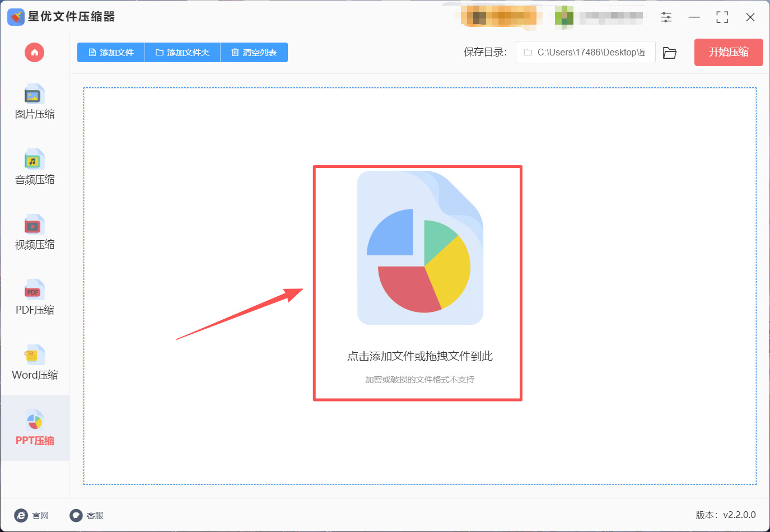The image size is (770, 532).
Task: Switch to 音频压缩 audio compression
Action: 35,167
